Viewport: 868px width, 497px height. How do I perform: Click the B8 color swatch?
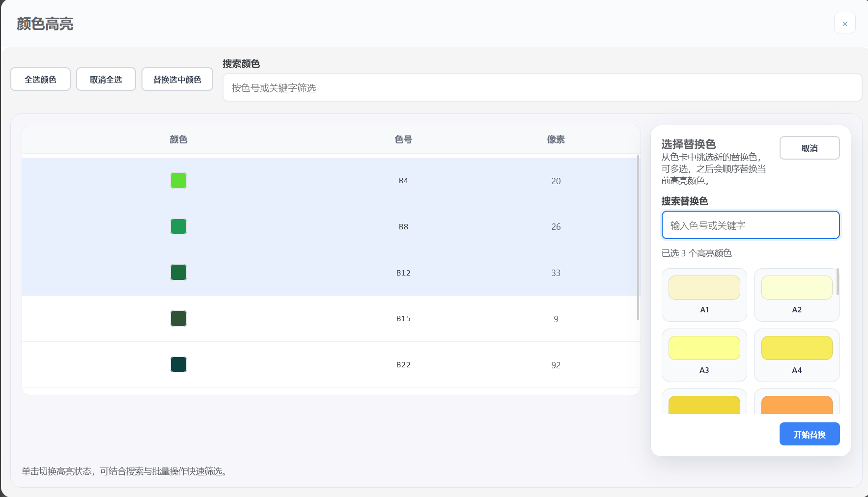(x=178, y=226)
